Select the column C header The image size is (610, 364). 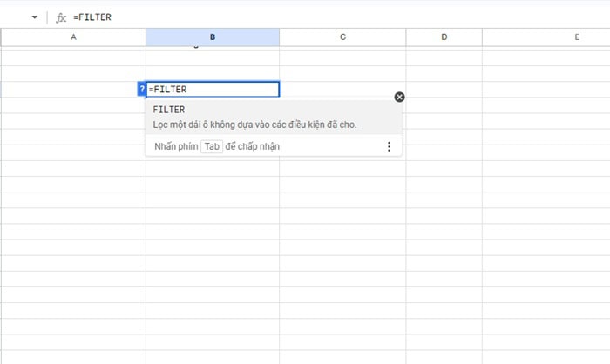pos(342,37)
